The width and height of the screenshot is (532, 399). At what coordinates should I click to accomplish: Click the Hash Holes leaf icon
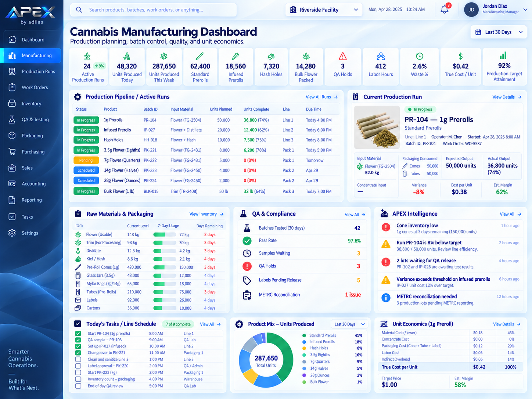271,56
